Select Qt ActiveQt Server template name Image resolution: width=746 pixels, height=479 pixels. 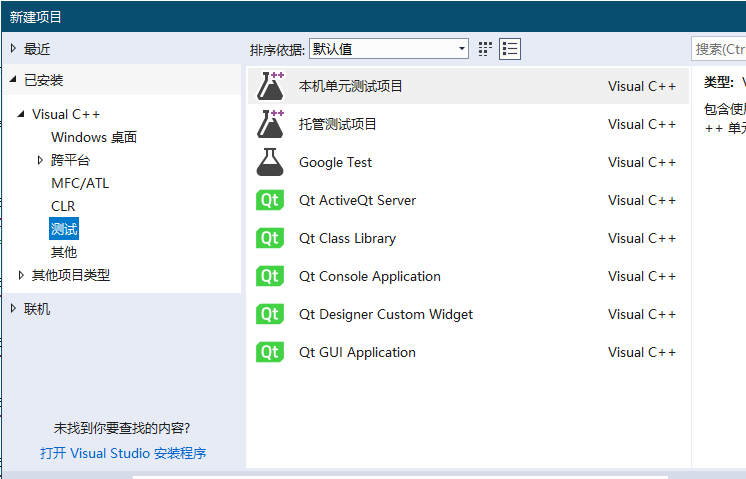pyautogui.click(x=357, y=200)
